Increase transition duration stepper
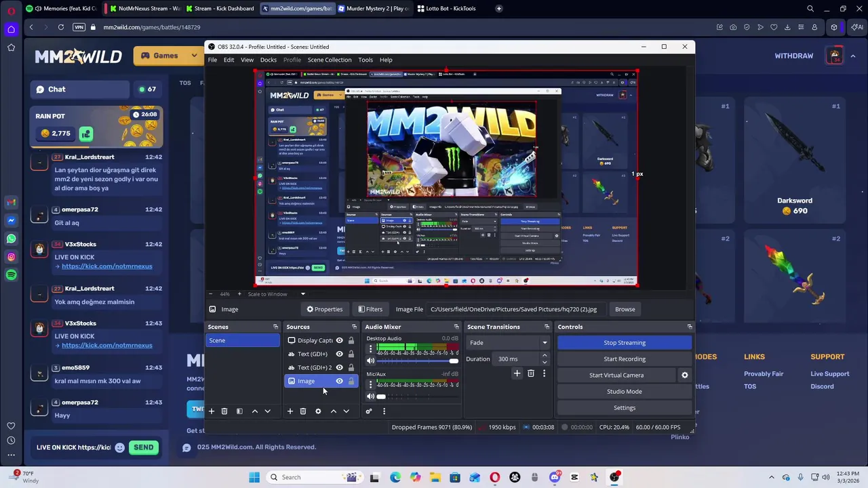 (544, 357)
